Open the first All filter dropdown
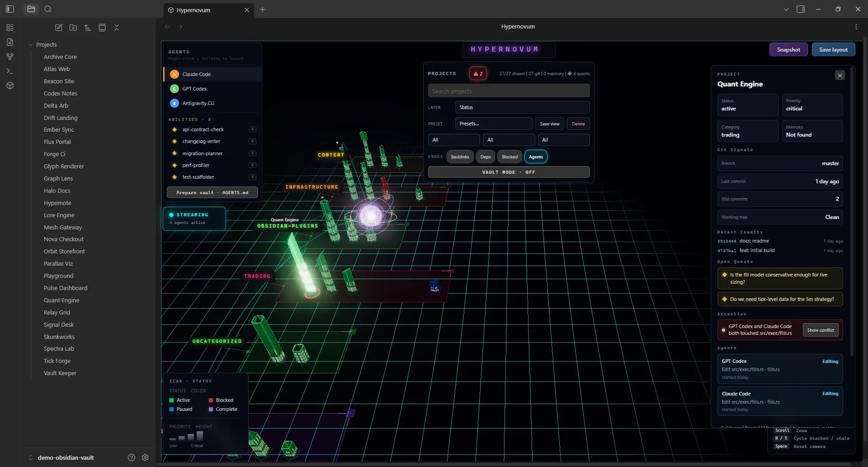 tap(454, 140)
